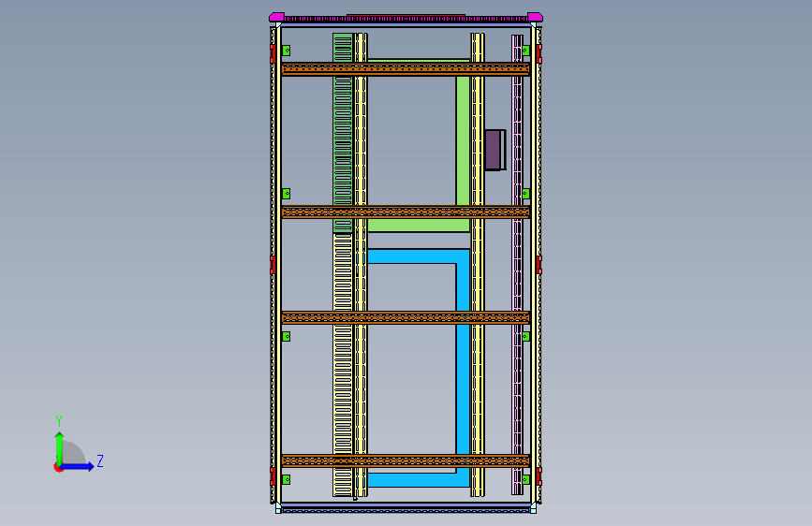The image size is (812, 526).
Task: Click the blue Z-axis arrow of the triad
Action: 78,467
